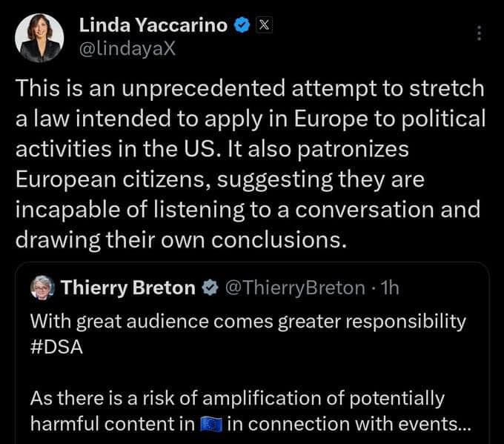
Task: Click Thierry Breton's small avatar
Action: [x=42, y=288]
